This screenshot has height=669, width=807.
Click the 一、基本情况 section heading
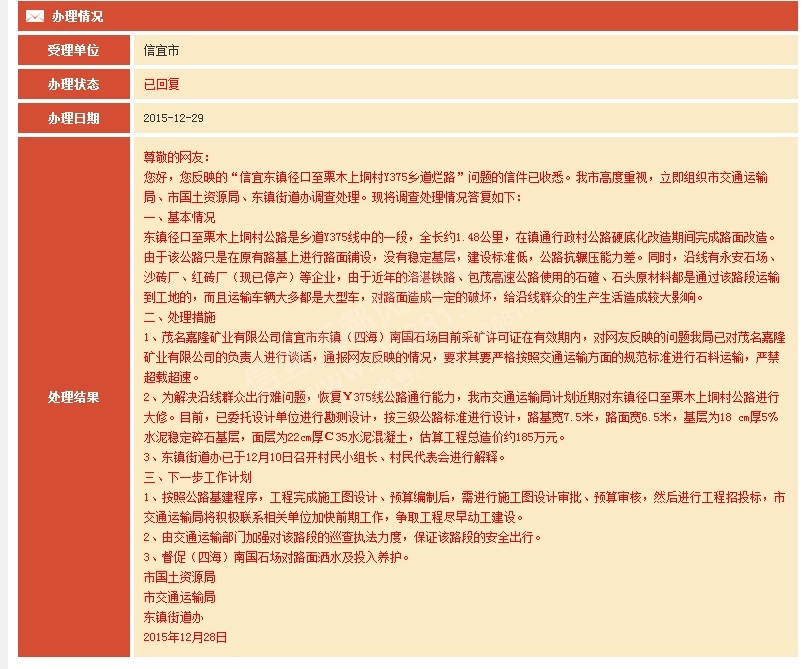click(179, 217)
